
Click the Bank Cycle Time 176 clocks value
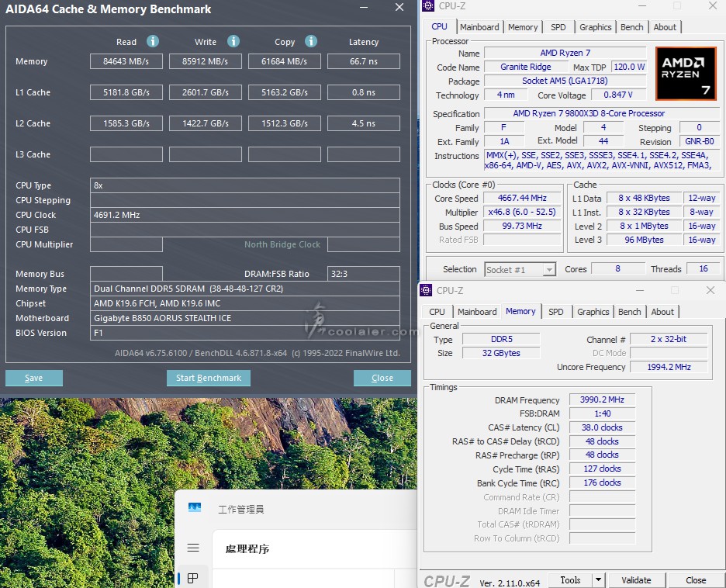(602, 483)
